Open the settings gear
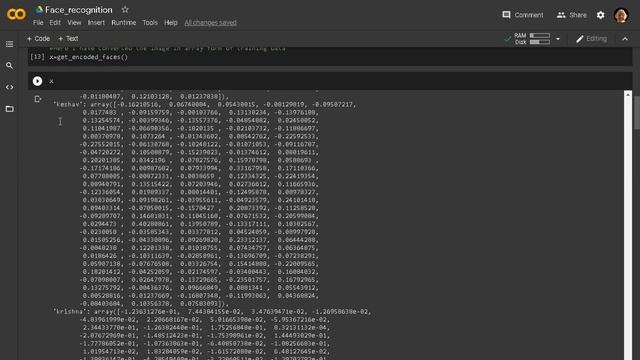Image resolution: width=640 pixels, height=360 pixels. 600,15
